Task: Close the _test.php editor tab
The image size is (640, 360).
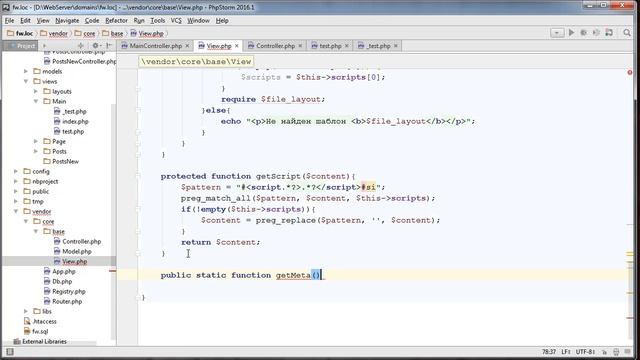Action: tap(396, 46)
